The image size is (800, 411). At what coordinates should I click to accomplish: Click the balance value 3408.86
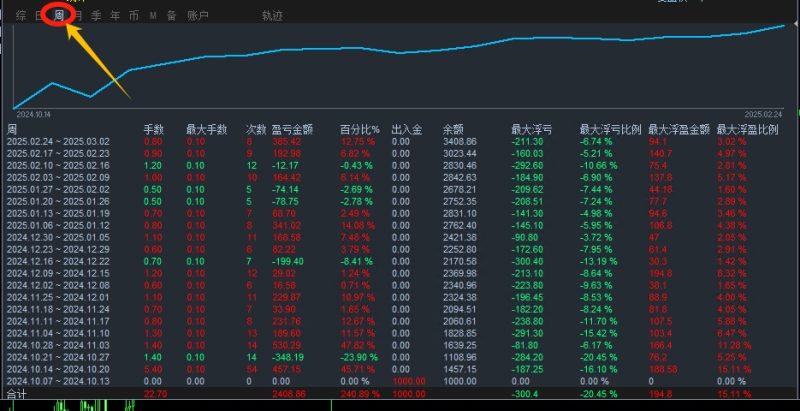pos(460,142)
